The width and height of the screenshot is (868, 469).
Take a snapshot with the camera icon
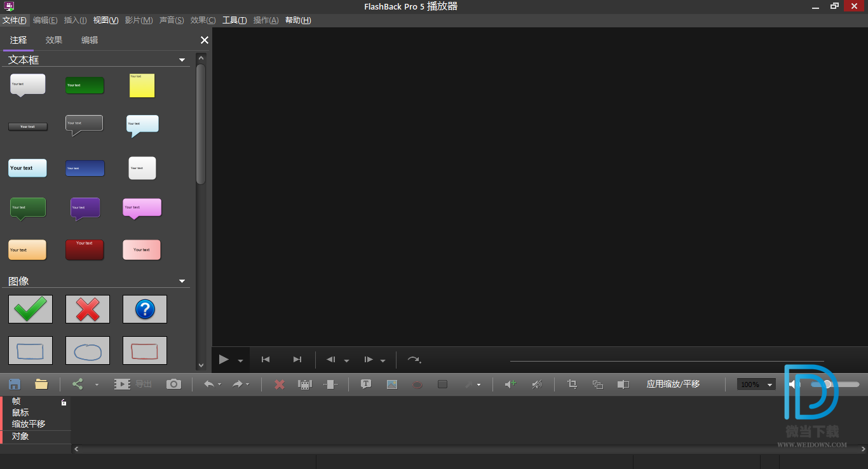click(x=173, y=384)
